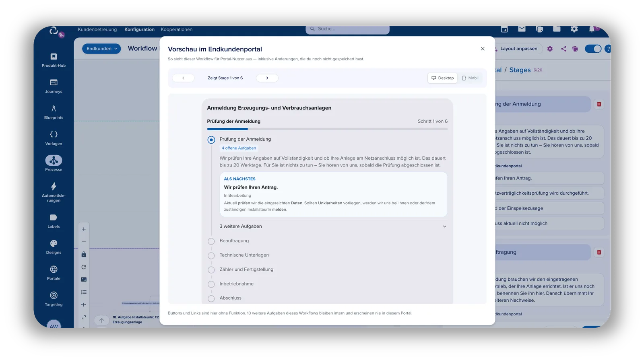The width and height of the screenshot is (644, 360).
Task: Open the Kooperationen menu
Action: 177,29
